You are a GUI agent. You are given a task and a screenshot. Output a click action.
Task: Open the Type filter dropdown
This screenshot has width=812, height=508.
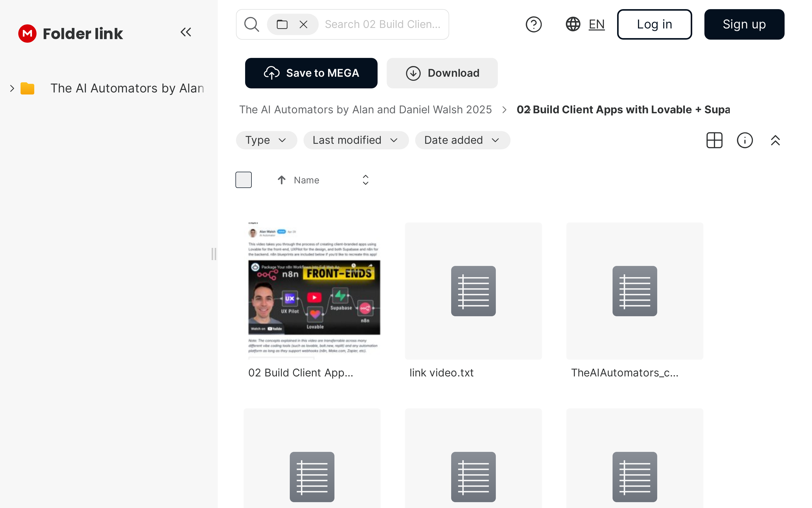click(266, 140)
